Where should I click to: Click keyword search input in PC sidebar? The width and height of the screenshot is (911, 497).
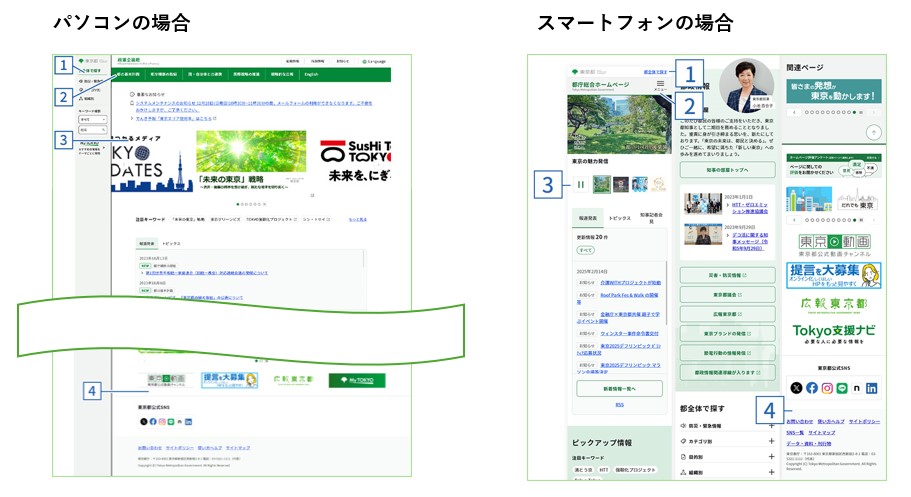coord(92,130)
